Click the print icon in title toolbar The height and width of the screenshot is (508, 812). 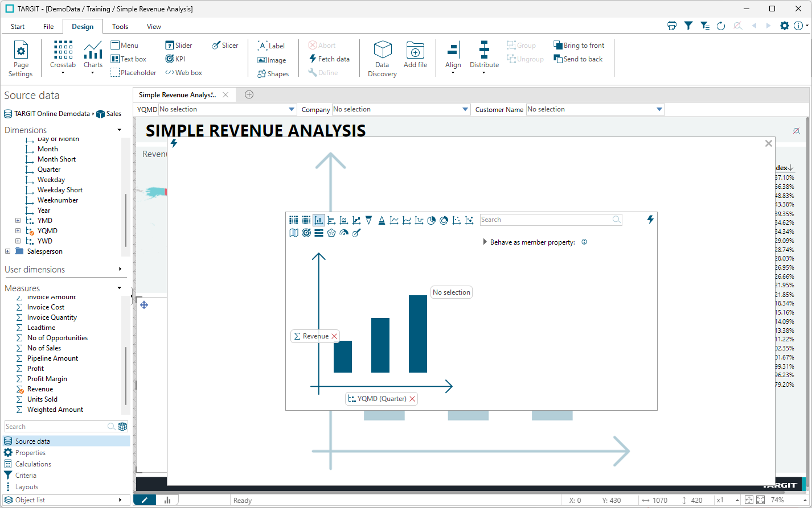(672, 26)
